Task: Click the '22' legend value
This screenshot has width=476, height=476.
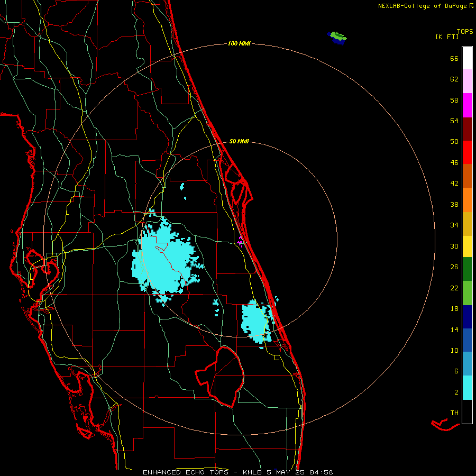Action: coord(454,288)
